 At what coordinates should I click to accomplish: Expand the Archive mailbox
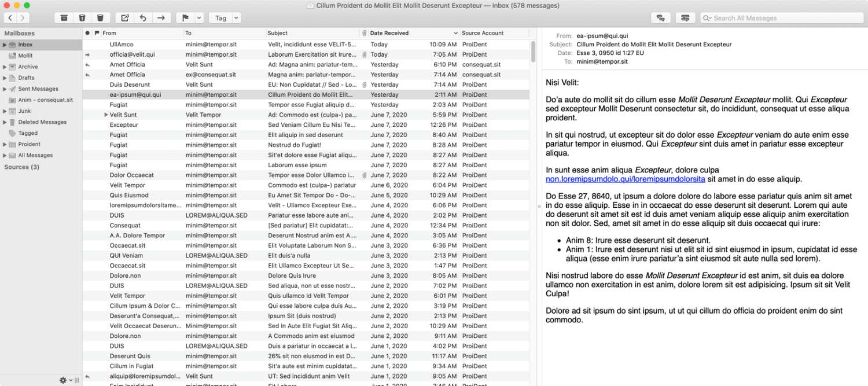point(5,67)
